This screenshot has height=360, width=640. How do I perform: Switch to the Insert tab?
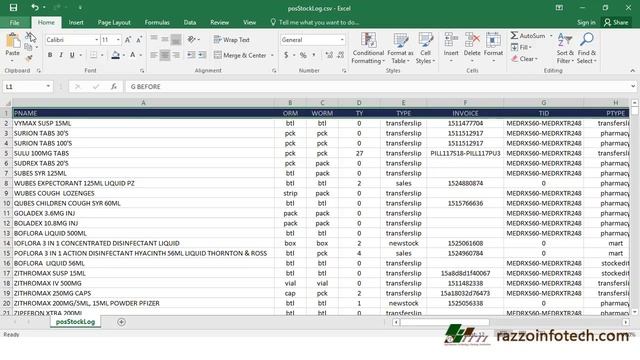coord(76,22)
